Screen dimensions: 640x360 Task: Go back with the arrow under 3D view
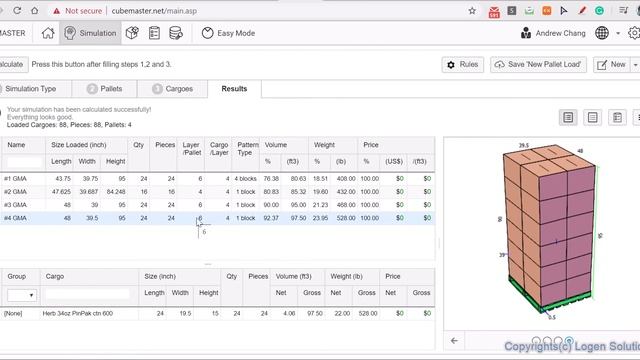click(x=454, y=341)
